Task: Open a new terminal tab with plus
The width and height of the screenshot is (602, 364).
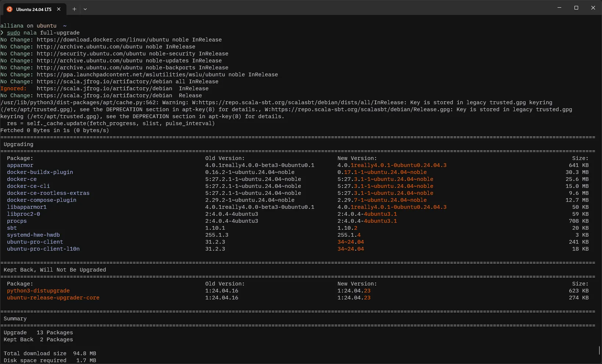Action: coord(74,9)
